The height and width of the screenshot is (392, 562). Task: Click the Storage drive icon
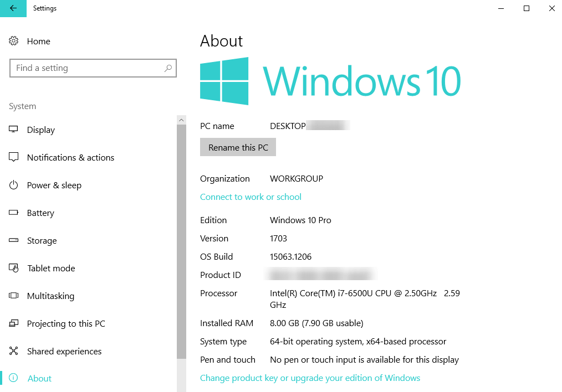pos(13,240)
